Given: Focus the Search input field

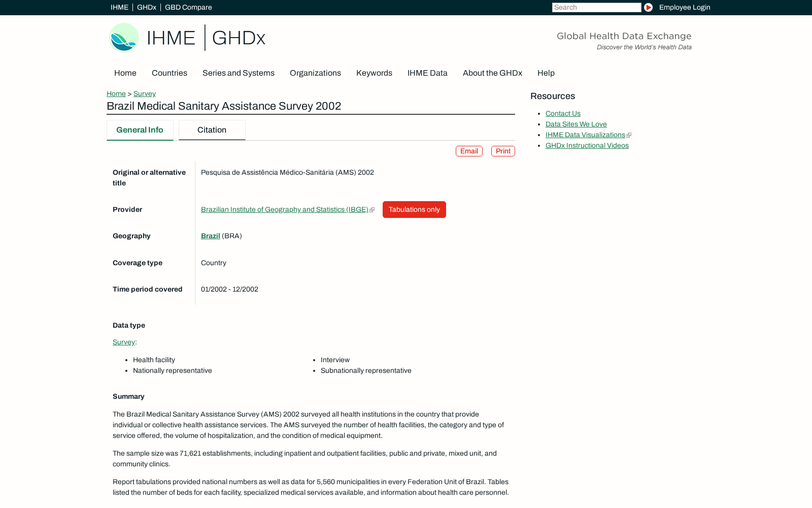Looking at the screenshot, I should (596, 8).
